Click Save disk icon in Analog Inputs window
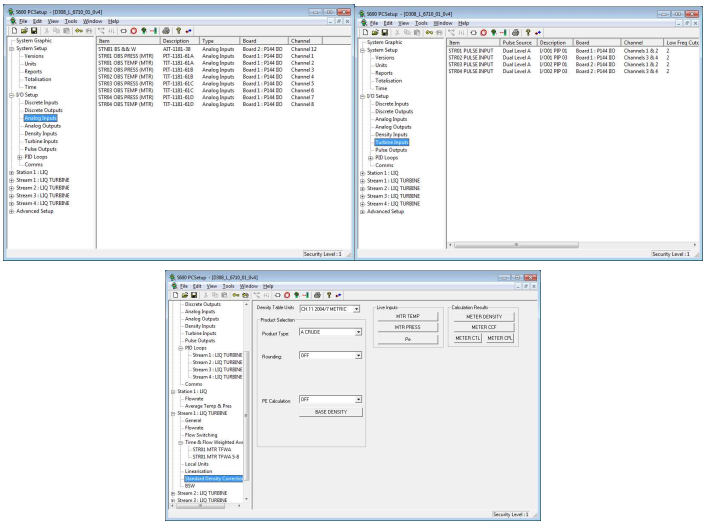706x524 pixels. 34,31
